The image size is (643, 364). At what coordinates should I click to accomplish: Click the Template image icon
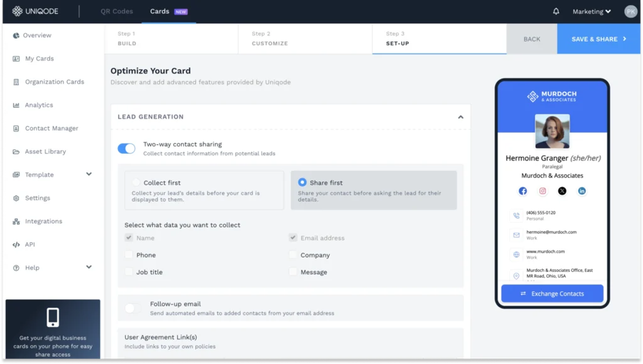pyautogui.click(x=16, y=175)
